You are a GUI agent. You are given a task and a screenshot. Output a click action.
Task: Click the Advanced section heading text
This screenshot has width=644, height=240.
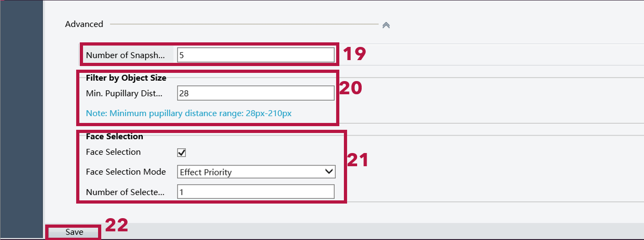tap(84, 24)
